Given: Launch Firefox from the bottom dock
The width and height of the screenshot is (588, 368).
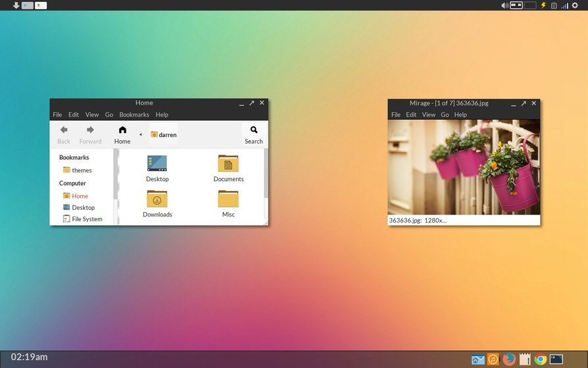Looking at the screenshot, I should click(x=509, y=359).
